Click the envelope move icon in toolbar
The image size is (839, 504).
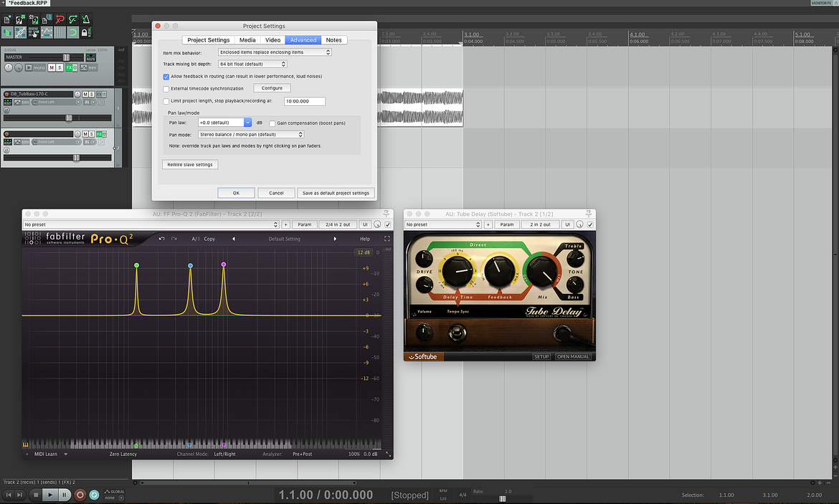click(47, 33)
